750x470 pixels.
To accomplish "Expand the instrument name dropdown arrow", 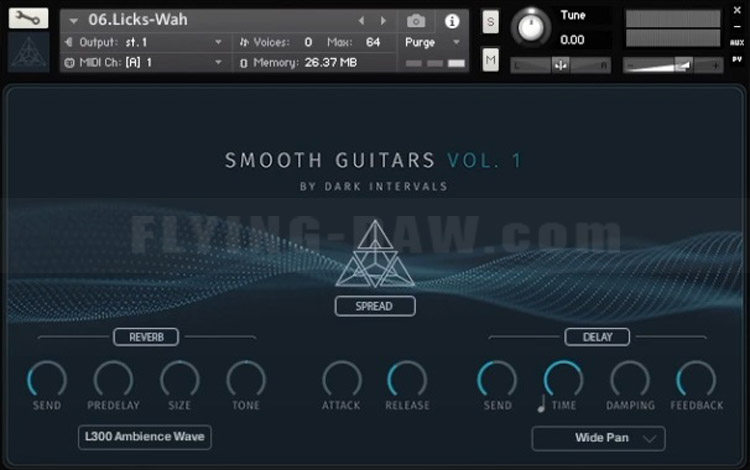I will coord(74,21).
